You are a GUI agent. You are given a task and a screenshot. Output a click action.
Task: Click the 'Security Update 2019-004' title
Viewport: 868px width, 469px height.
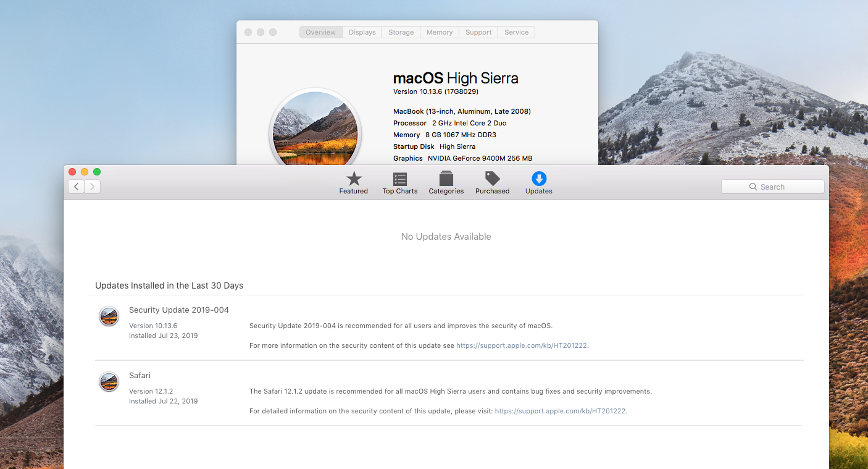179,310
